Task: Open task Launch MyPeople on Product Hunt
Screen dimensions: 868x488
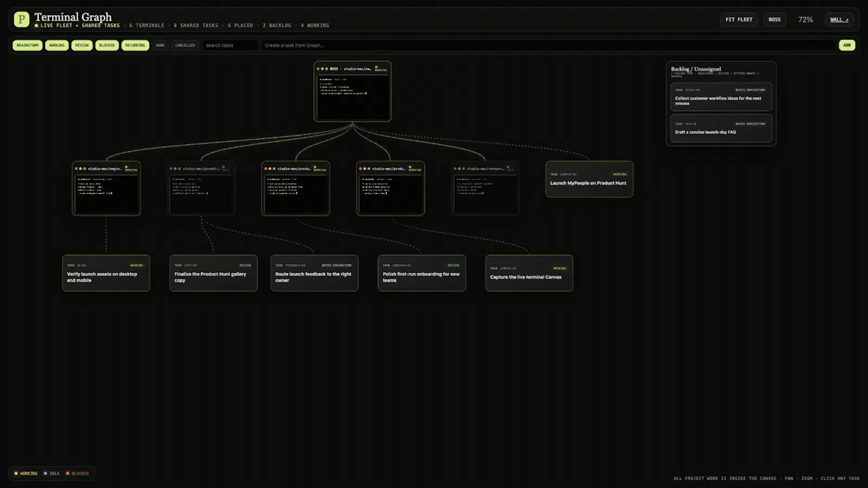Action: (589, 179)
